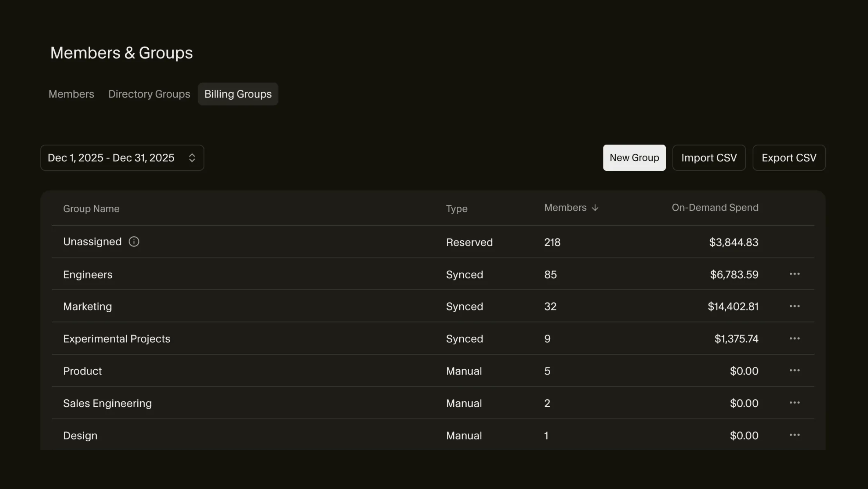The height and width of the screenshot is (489, 868).
Task: Open Sales Engineering more actions menu
Action: tap(794, 403)
